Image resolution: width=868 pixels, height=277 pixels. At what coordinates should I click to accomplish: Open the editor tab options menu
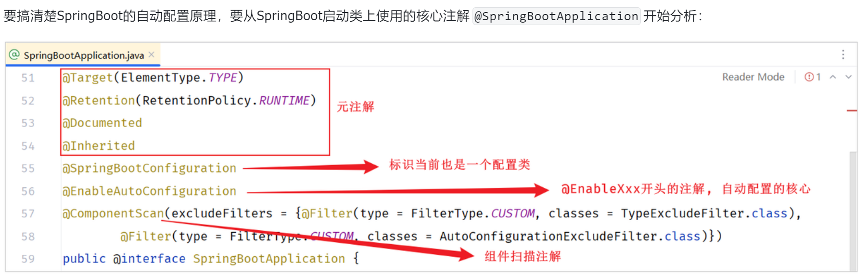843,54
